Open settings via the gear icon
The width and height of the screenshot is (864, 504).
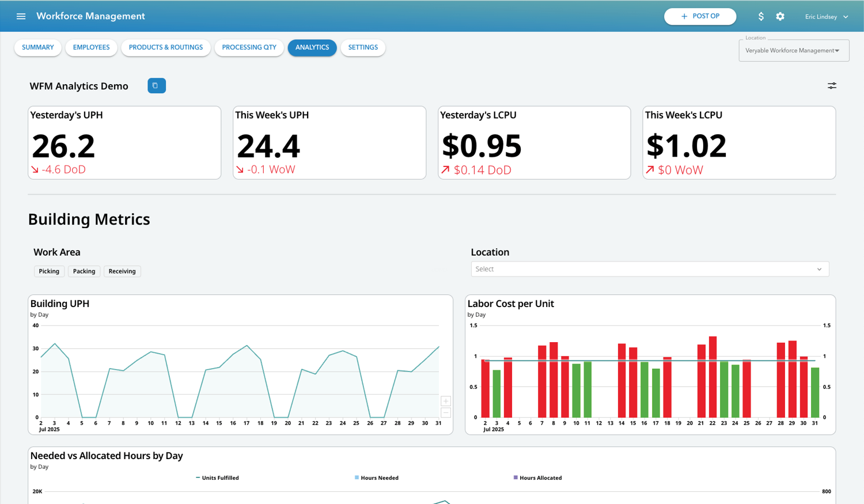click(780, 16)
